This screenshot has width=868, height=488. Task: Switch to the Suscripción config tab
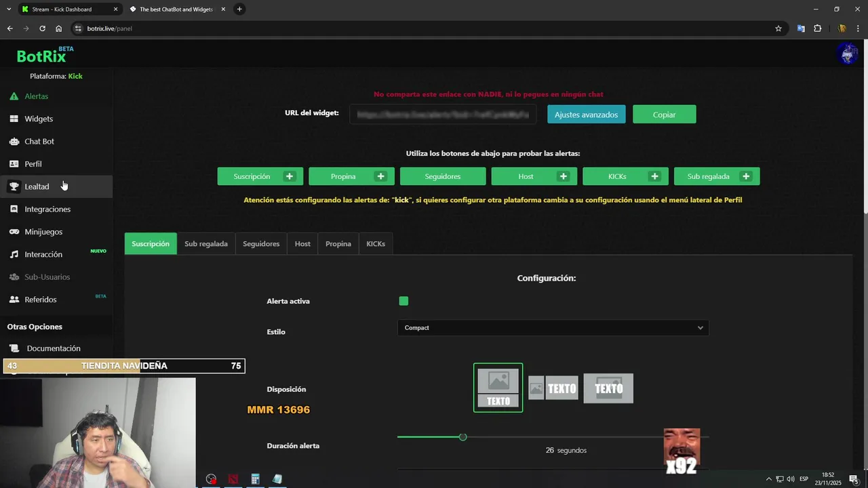pos(151,243)
